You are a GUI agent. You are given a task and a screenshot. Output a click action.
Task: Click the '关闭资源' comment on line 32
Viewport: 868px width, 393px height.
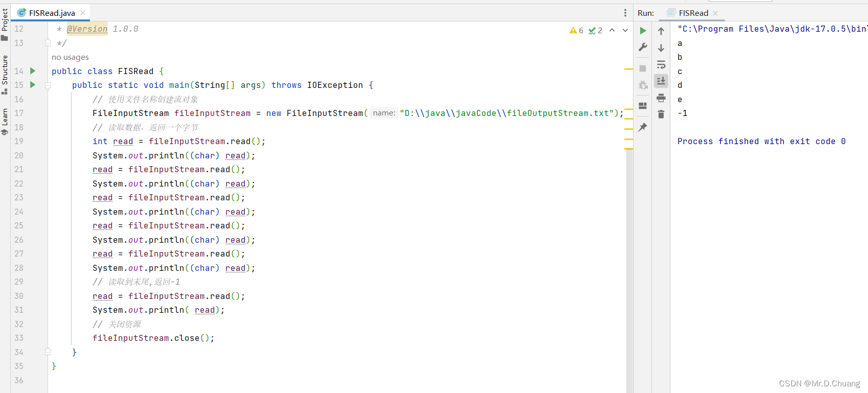pyautogui.click(x=116, y=324)
